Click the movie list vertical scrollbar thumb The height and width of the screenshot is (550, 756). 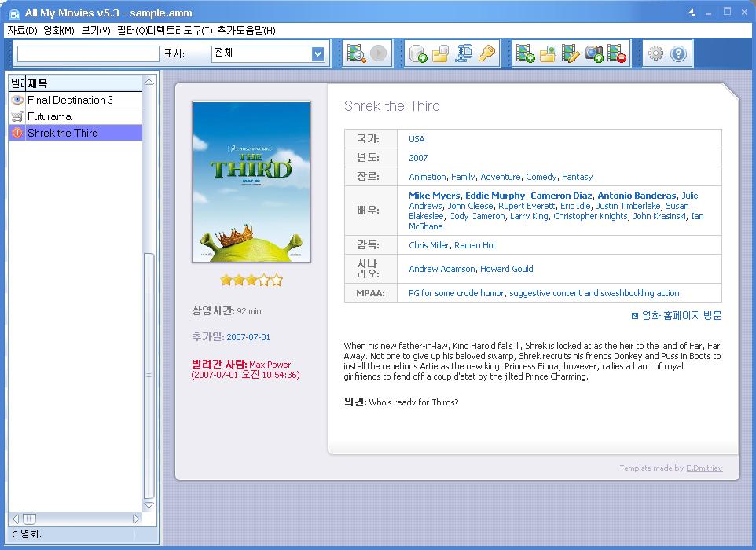tap(149, 376)
